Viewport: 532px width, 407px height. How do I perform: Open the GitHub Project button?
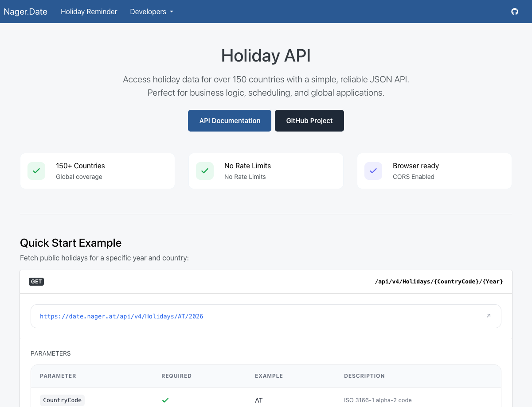point(309,120)
